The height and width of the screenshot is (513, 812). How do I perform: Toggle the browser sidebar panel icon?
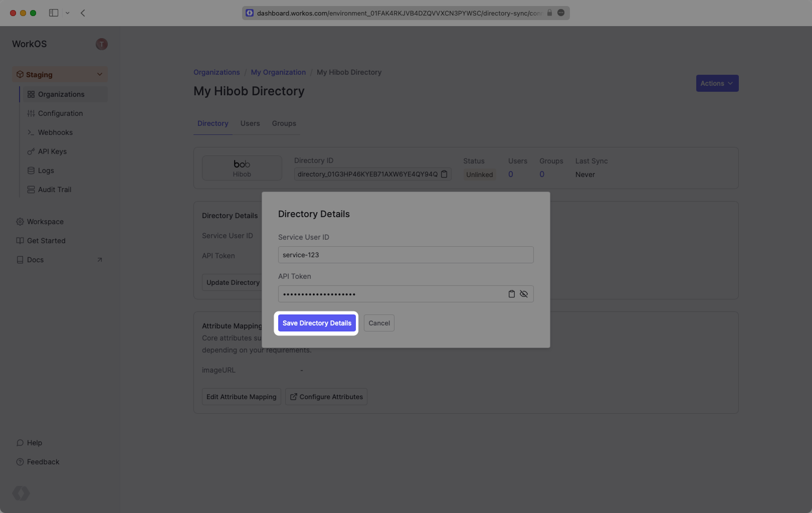(54, 13)
